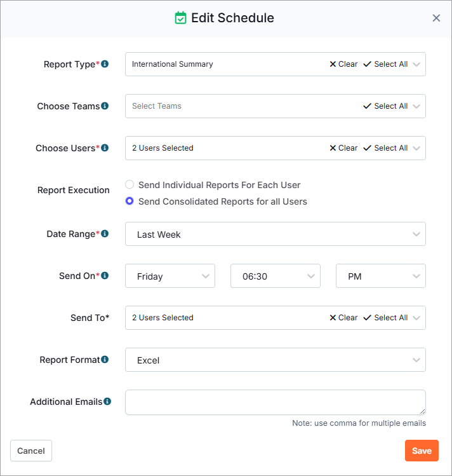
Task: Click the Additional Emails text area
Action: coord(276,402)
